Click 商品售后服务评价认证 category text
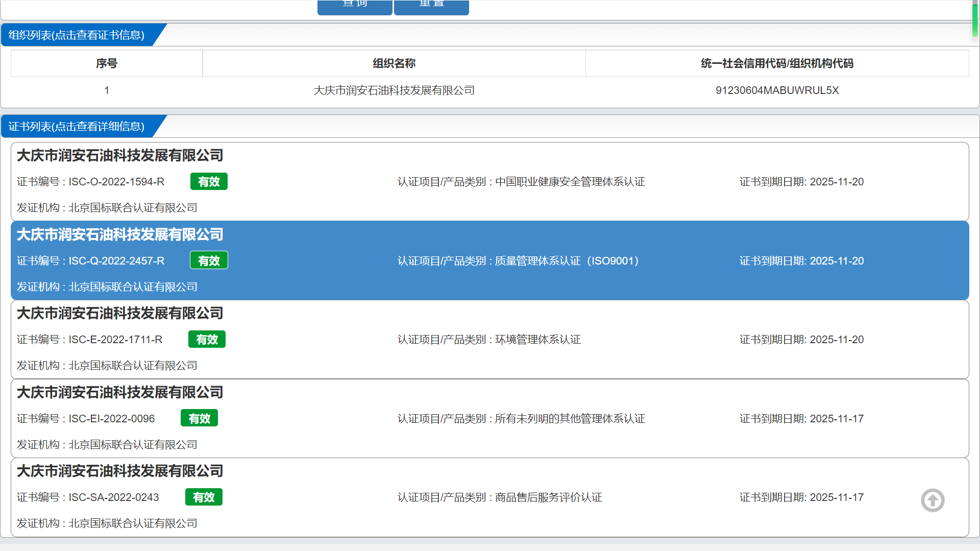 (x=549, y=497)
